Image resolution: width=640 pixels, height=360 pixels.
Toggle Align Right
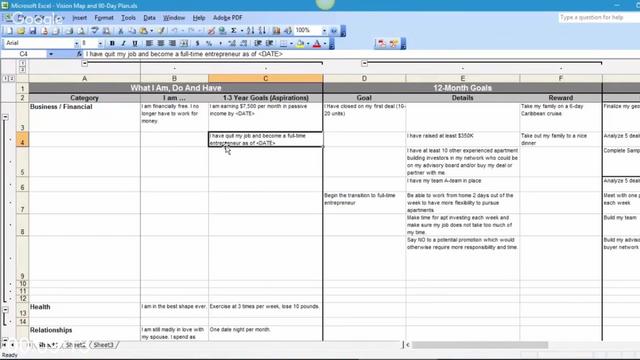[172, 43]
